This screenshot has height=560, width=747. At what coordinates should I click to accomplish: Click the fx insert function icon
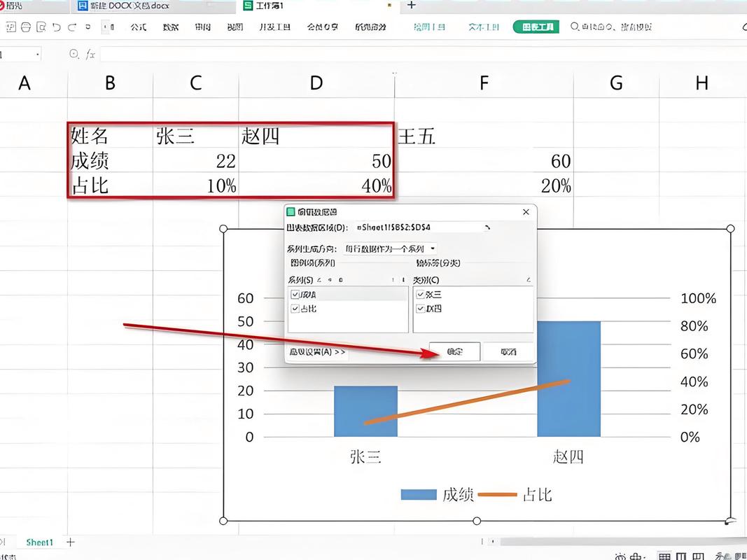[x=90, y=54]
